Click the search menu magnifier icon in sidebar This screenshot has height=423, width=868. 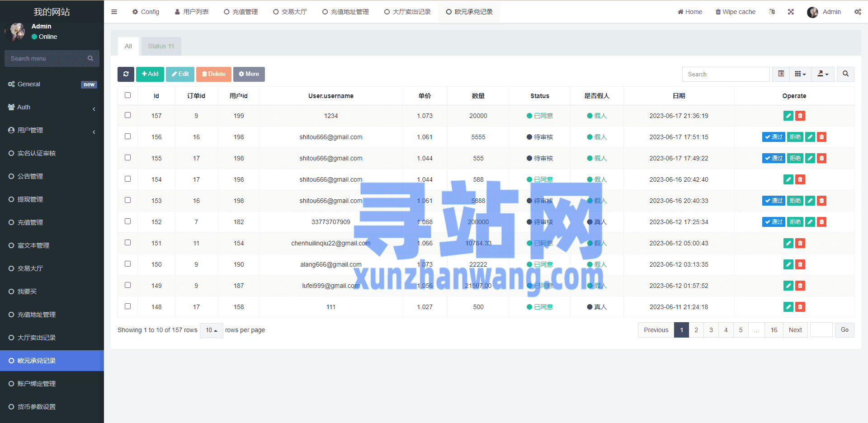tap(90, 58)
